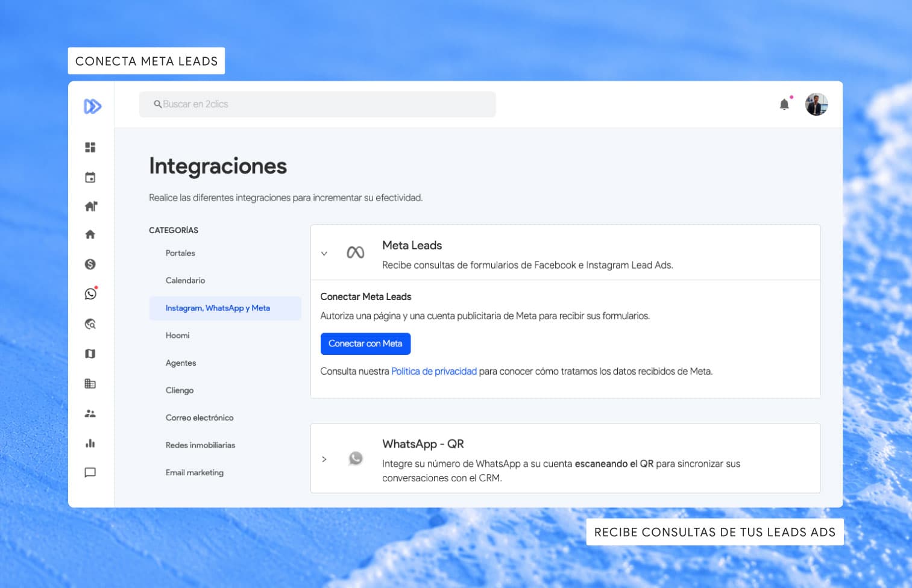Open the user profile avatar
912x588 pixels.
coord(817,104)
